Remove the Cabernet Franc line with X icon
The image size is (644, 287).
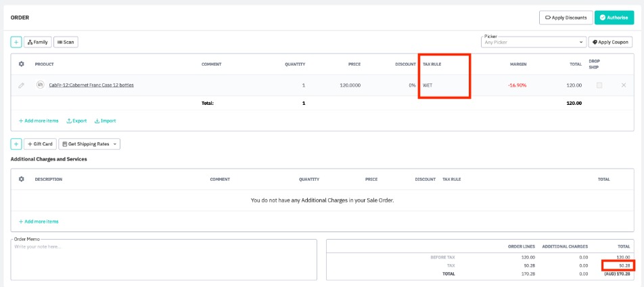point(623,85)
